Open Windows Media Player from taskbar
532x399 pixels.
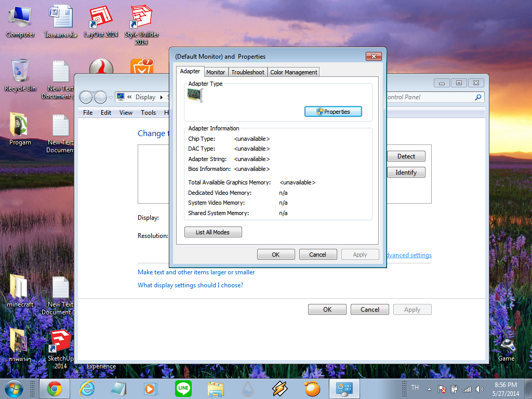pos(150,389)
